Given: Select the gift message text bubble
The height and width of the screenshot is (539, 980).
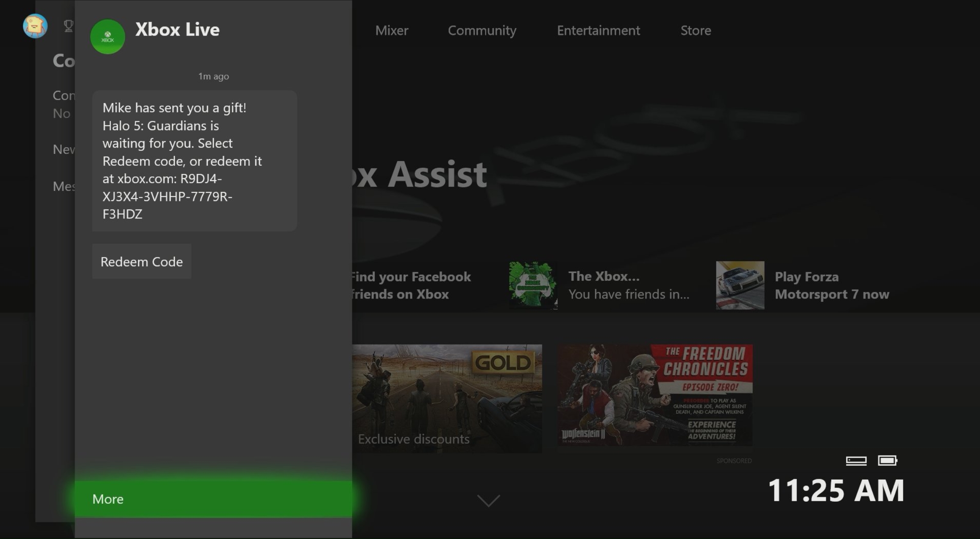Looking at the screenshot, I should click(195, 161).
